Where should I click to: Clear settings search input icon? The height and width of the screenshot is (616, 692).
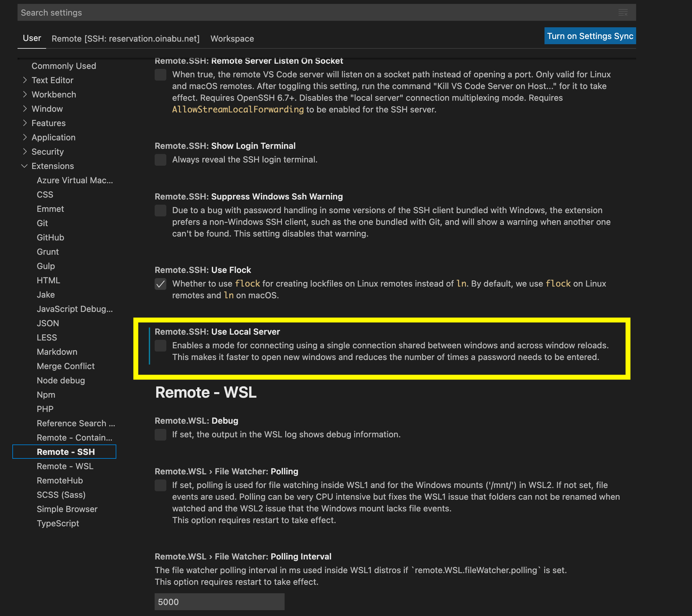(x=622, y=13)
